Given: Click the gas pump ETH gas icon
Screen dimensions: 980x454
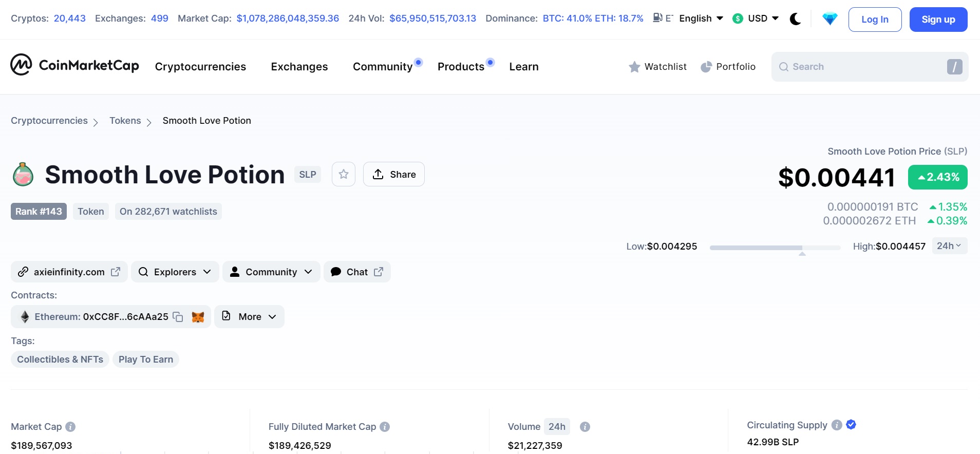Looking at the screenshot, I should click(657, 18).
